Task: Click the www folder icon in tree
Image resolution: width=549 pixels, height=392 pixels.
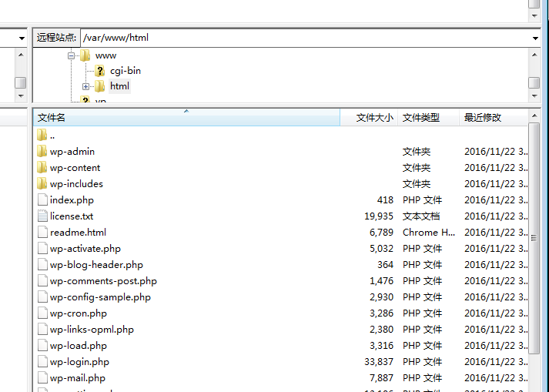Action: pyautogui.click(x=85, y=55)
